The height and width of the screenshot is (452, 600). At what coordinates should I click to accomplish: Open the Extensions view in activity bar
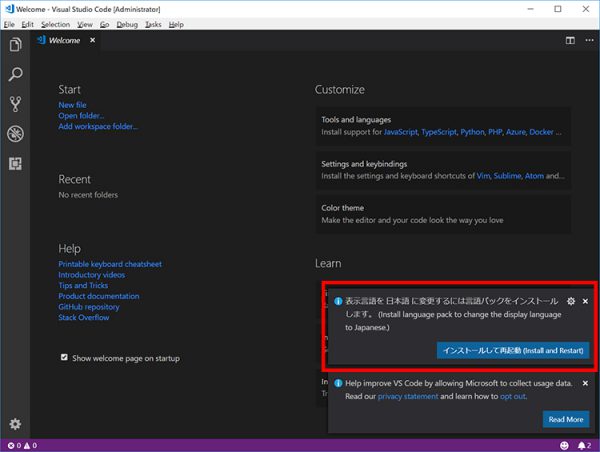(x=15, y=164)
